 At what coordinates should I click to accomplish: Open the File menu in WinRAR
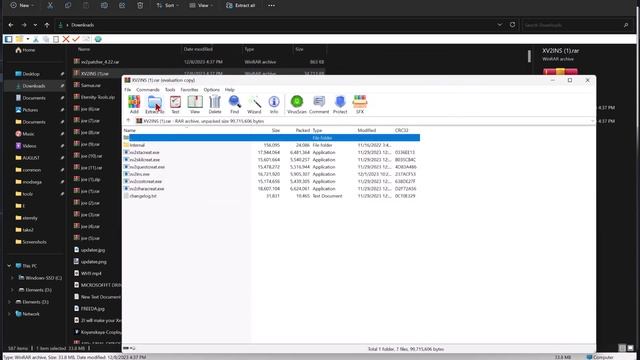tap(128, 89)
